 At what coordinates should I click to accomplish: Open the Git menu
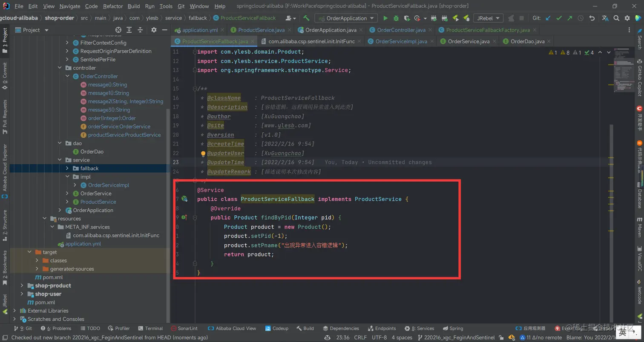(181, 6)
